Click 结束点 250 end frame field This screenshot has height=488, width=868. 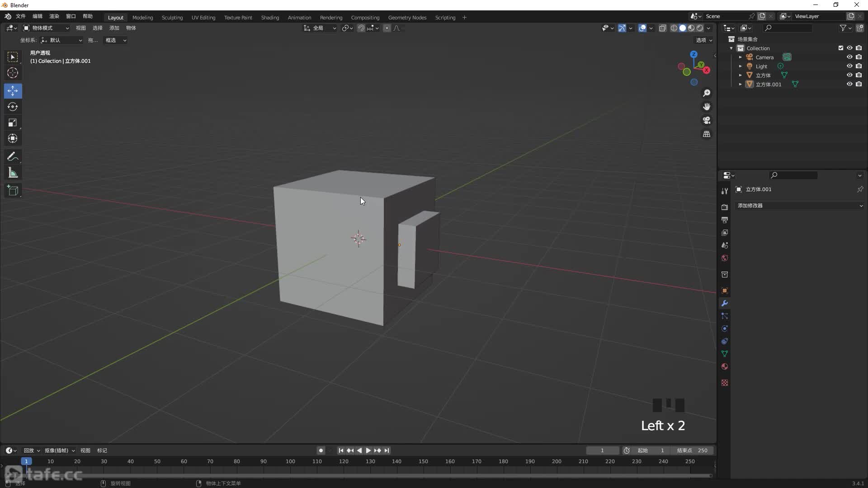(x=692, y=450)
